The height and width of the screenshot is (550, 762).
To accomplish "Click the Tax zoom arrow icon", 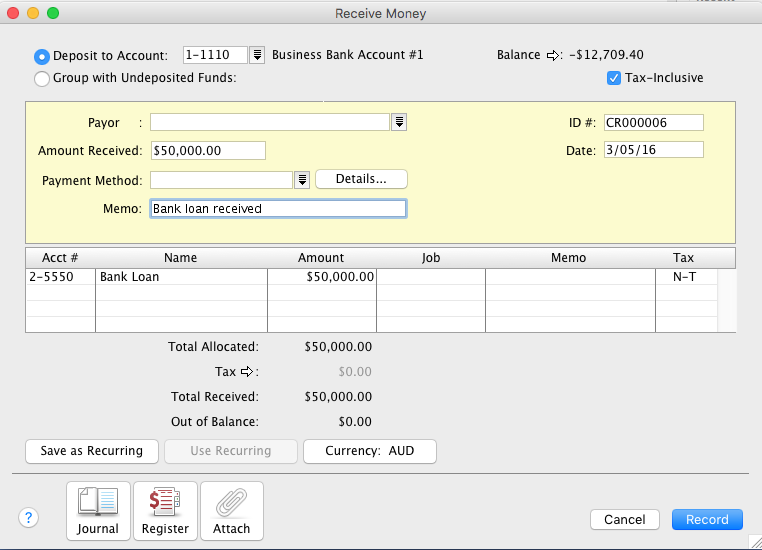I will click(x=245, y=372).
